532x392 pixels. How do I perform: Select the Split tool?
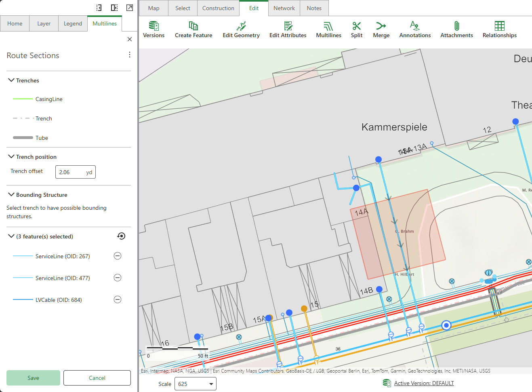[x=357, y=29]
